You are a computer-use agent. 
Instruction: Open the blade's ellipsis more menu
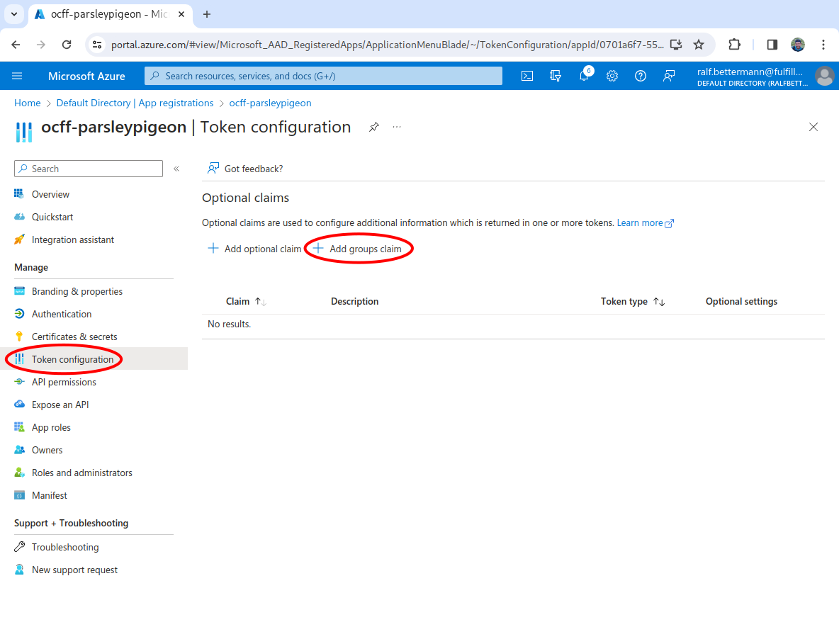pos(397,127)
